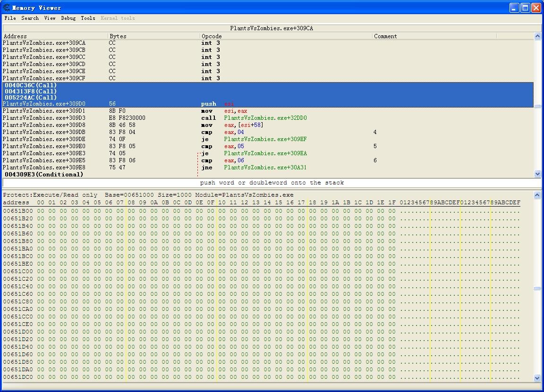The image size is (544, 392).
Task: Click the Bytes column header
Action: click(x=154, y=36)
